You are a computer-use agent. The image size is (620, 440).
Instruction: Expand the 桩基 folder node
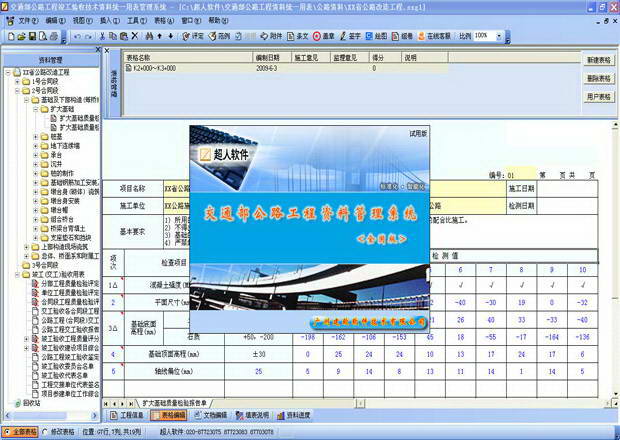point(36,136)
